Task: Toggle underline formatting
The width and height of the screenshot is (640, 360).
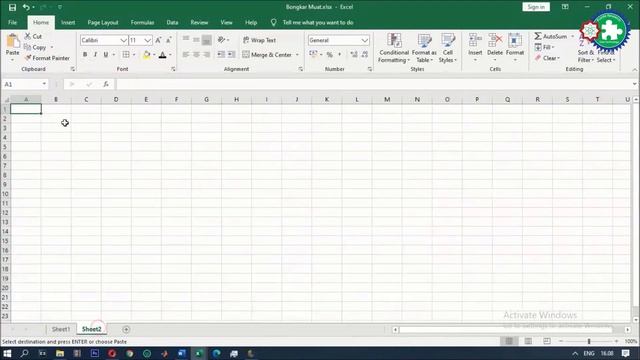Action: [x=106, y=54]
